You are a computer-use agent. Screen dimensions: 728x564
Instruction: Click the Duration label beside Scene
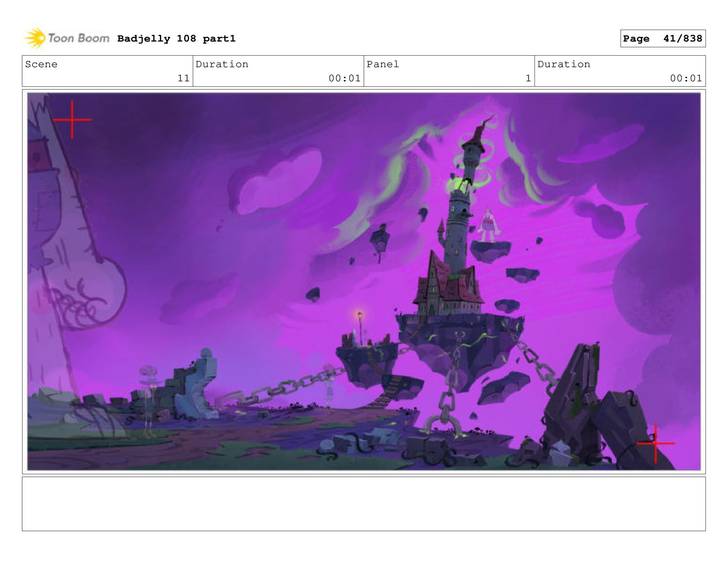pyautogui.click(x=222, y=64)
